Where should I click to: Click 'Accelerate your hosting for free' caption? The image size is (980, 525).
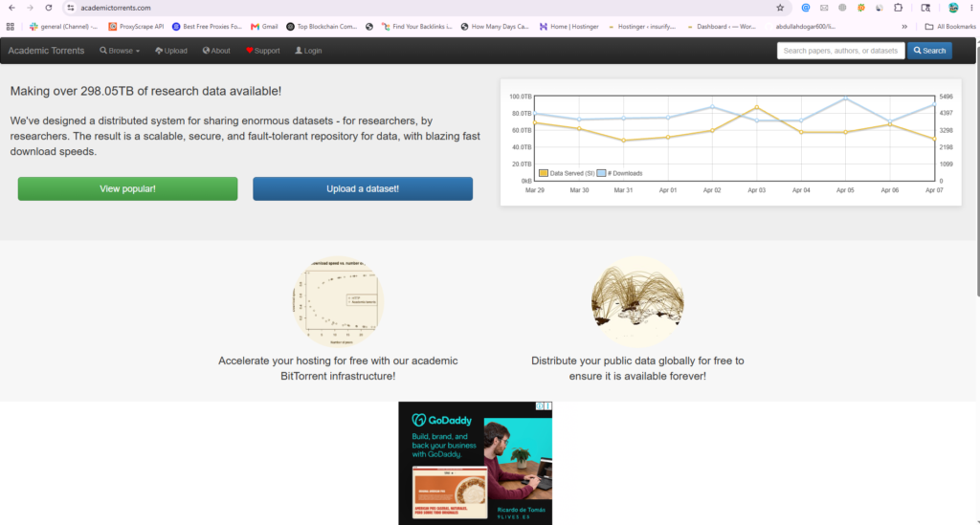point(338,368)
